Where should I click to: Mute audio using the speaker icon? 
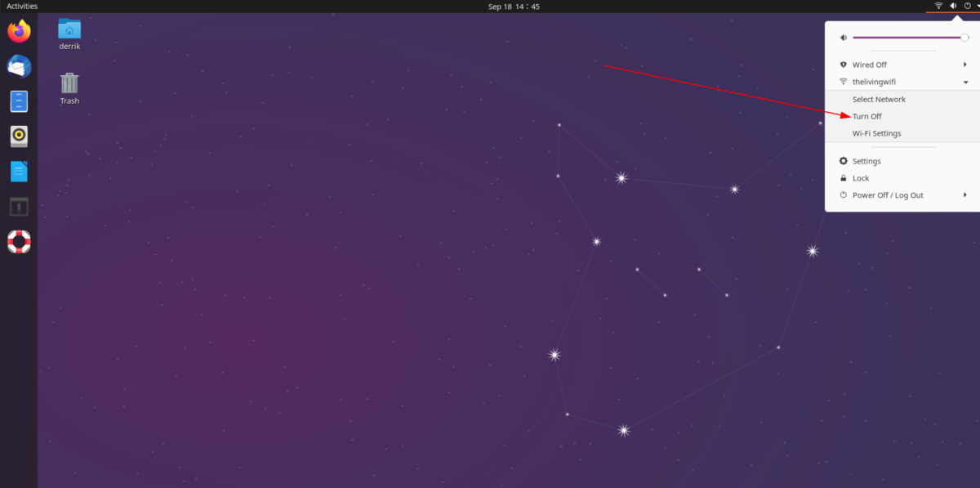843,37
